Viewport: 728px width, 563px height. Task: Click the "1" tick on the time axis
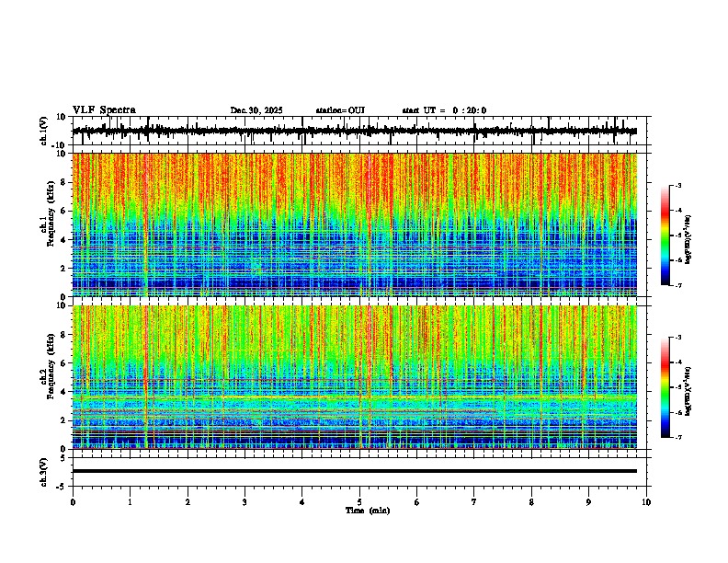pyautogui.click(x=130, y=502)
